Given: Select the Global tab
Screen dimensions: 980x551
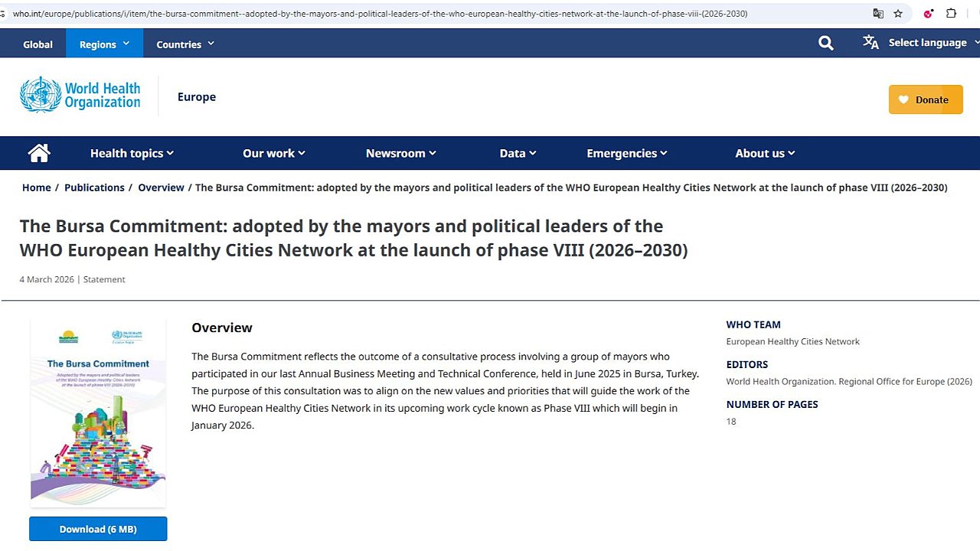Looking at the screenshot, I should (x=38, y=44).
